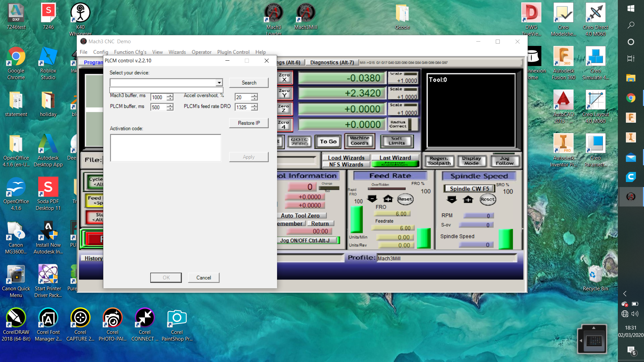Viewport: 644px width, 362px height.
Task: Toggle Soft Limits button
Action: 397,141
